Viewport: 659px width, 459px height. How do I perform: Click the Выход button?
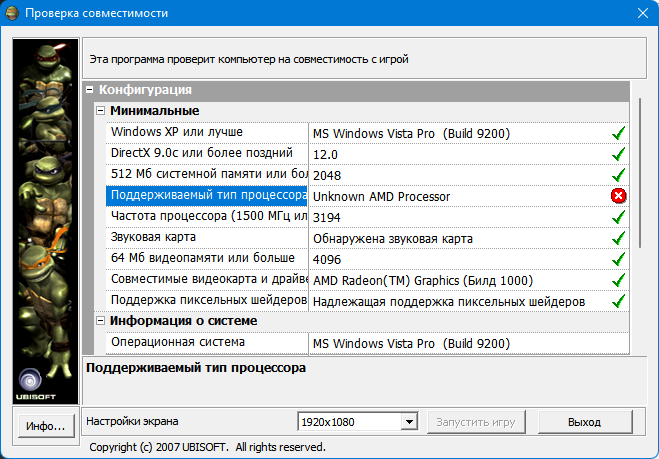[585, 422]
